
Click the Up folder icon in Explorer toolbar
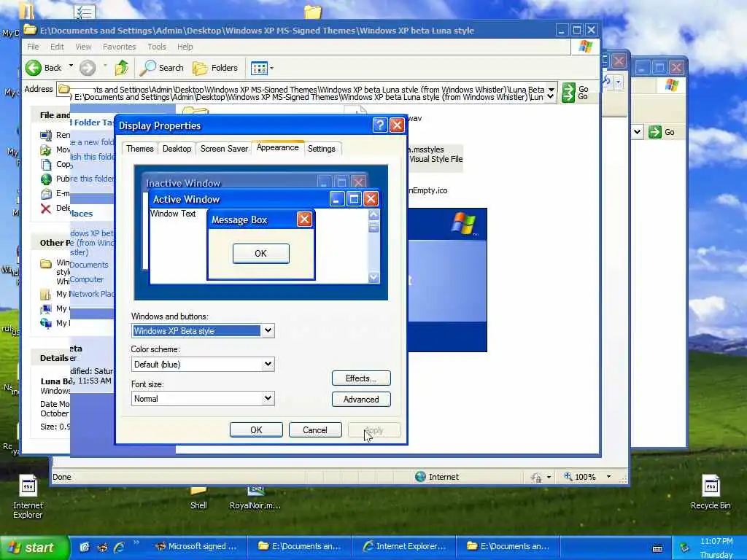pos(122,68)
